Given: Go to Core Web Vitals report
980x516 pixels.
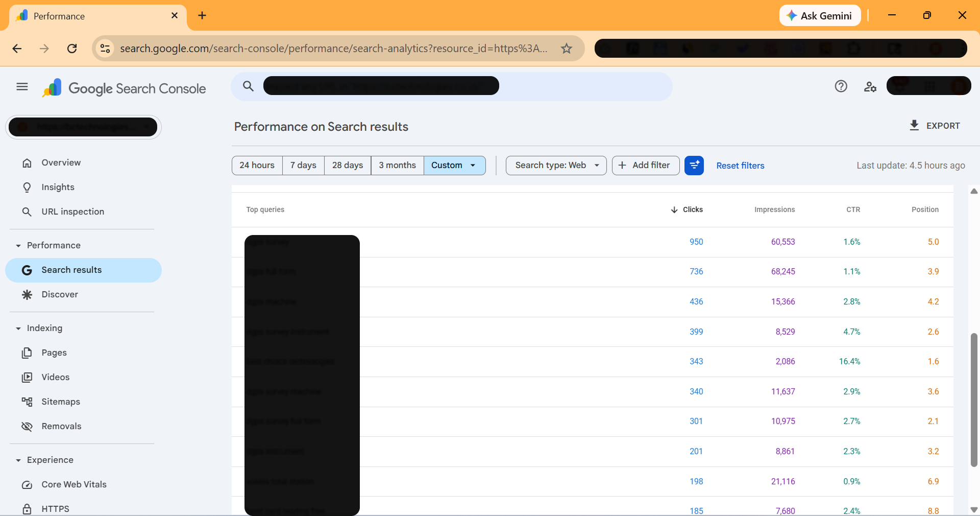Looking at the screenshot, I should (74, 484).
